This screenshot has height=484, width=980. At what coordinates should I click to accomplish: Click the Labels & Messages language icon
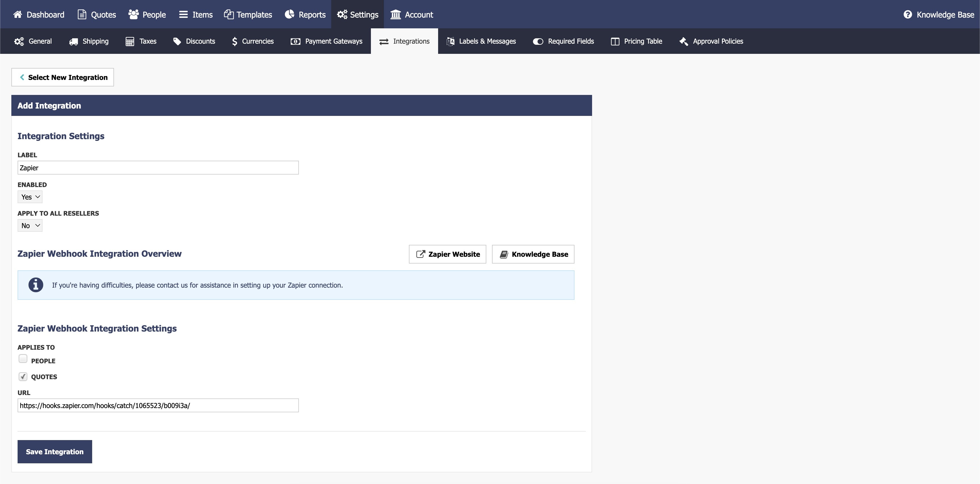click(450, 41)
